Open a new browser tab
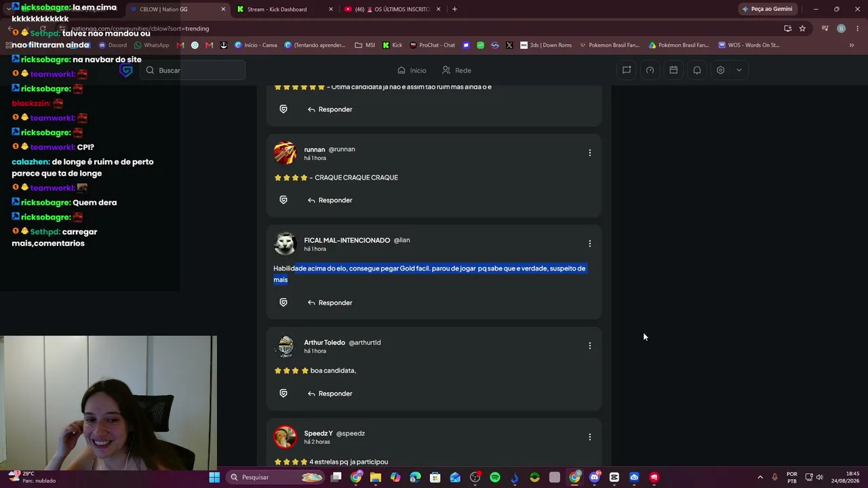Viewport: 868px width, 488px height. 454,9
